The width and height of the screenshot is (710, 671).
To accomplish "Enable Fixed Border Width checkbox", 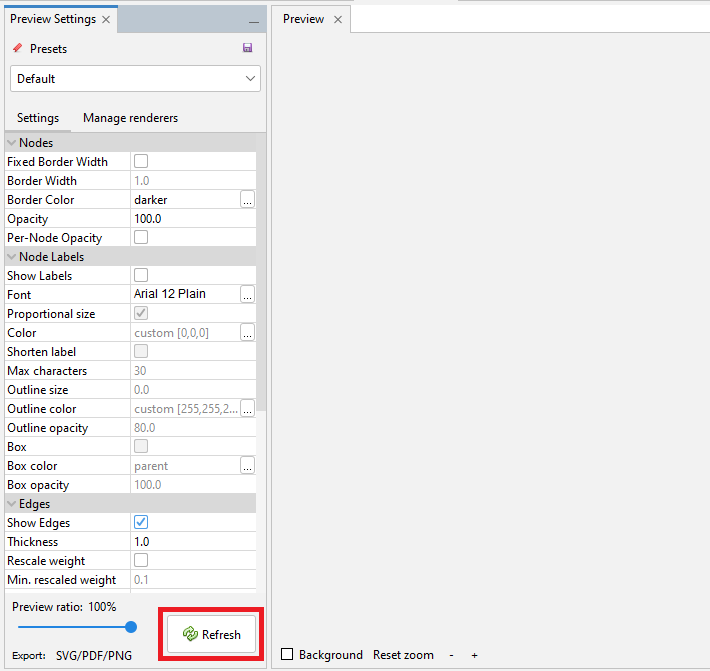I will [141, 161].
